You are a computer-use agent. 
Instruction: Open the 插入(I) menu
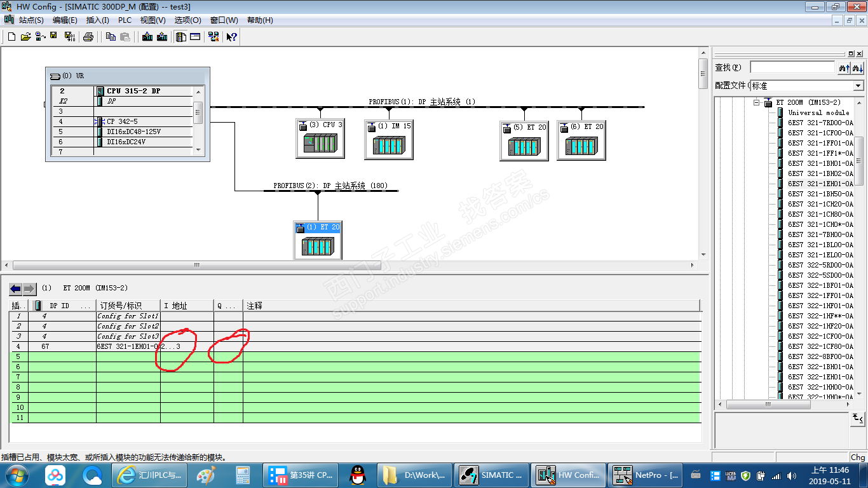97,20
